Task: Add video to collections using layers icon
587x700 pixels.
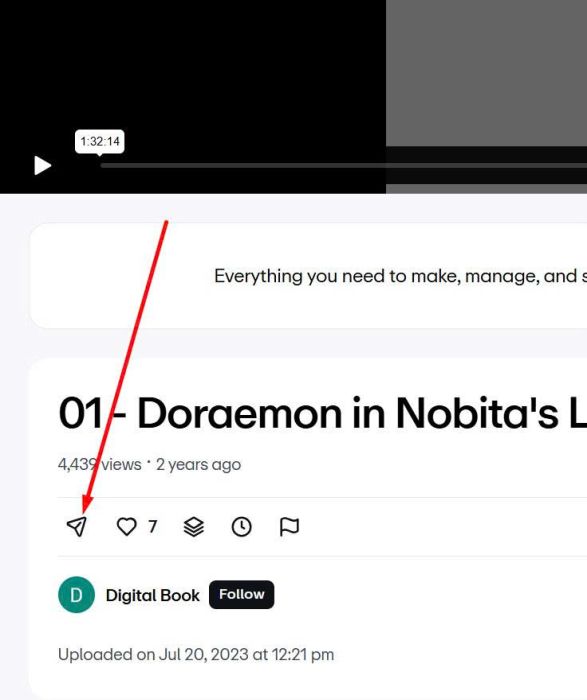Action: [194, 527]
